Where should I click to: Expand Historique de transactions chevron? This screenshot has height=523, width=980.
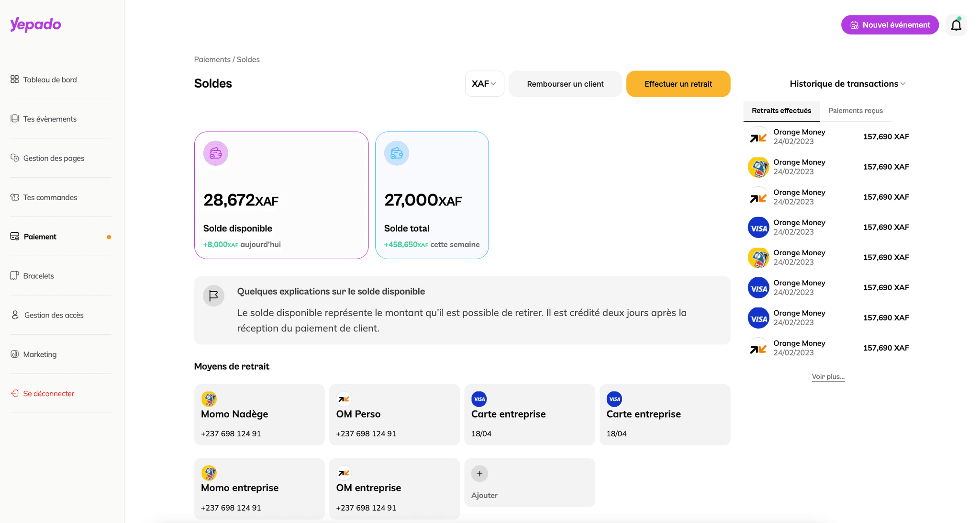point(903,84)
